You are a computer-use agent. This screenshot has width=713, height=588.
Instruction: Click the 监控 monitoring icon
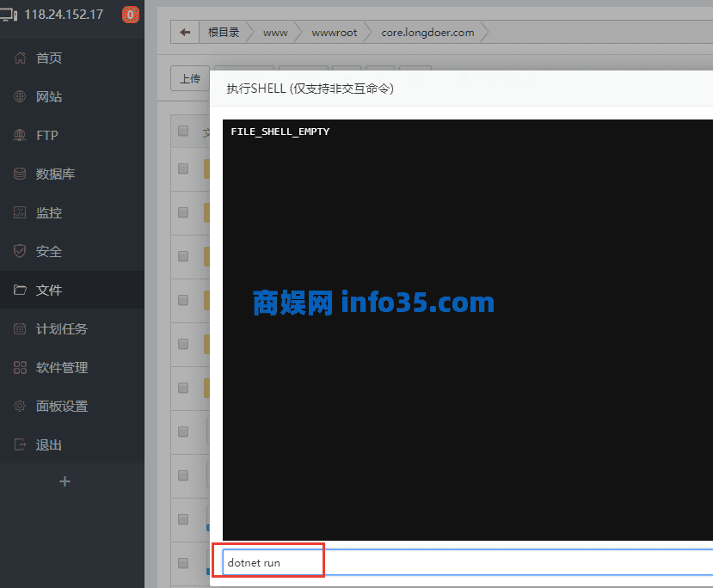(18, 212)
